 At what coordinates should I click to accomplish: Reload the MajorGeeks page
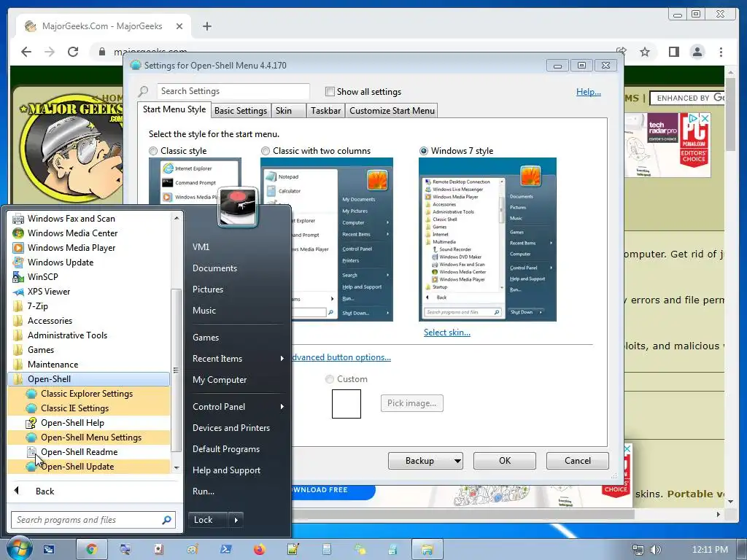(73, 52)
